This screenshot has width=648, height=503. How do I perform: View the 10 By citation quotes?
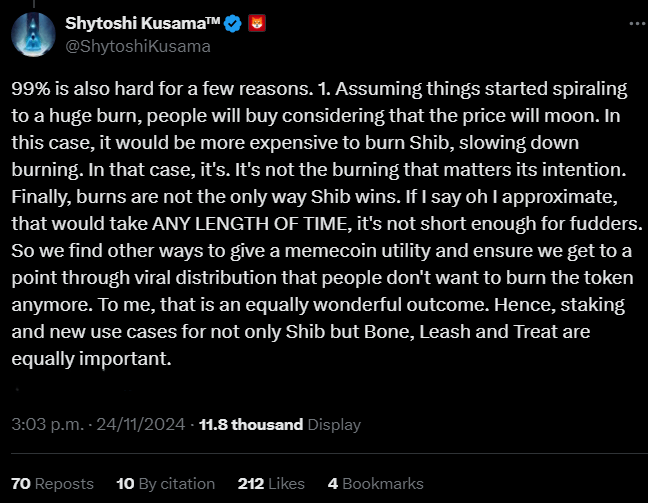[x=166, y=484]
